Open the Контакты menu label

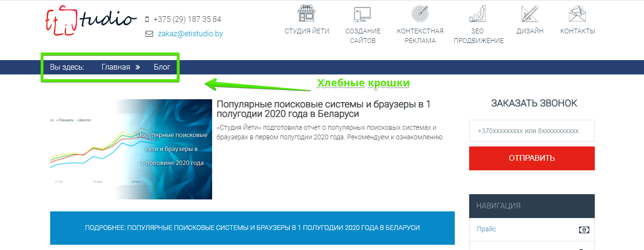(578, 31)
